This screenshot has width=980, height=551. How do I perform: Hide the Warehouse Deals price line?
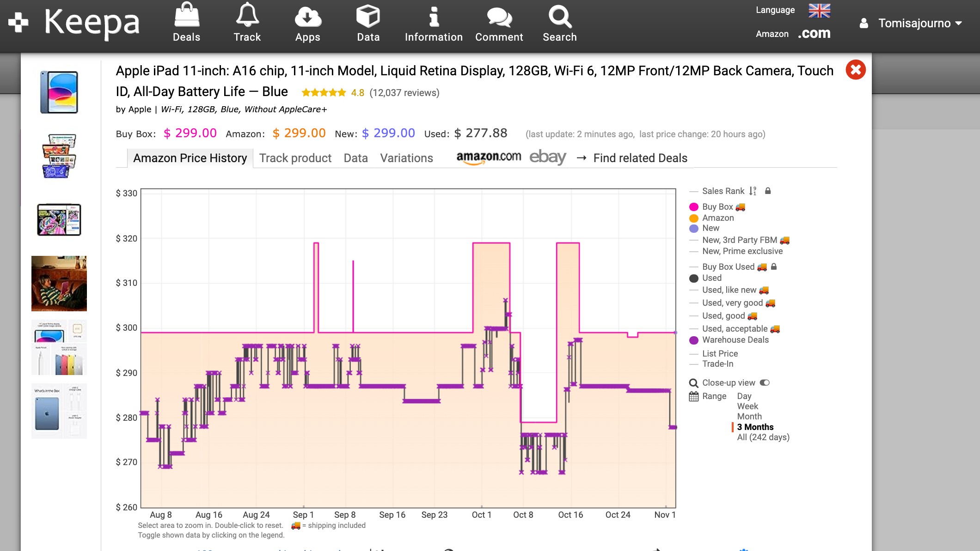735,340
